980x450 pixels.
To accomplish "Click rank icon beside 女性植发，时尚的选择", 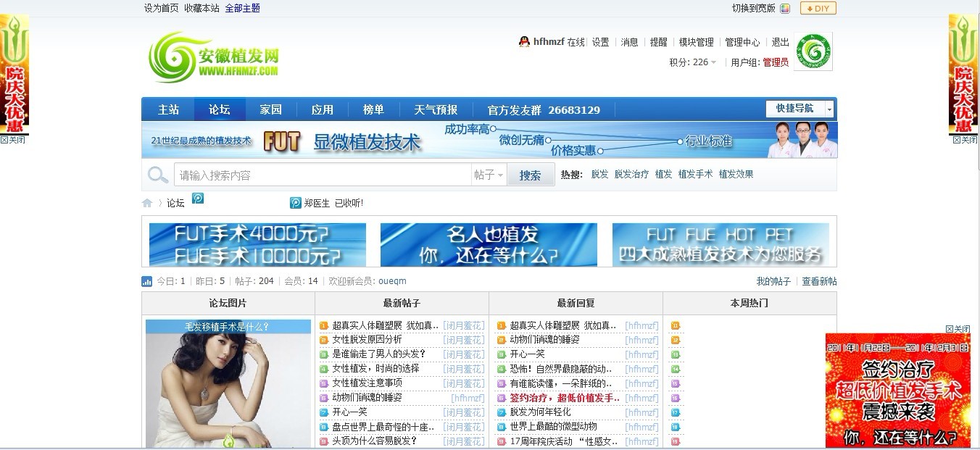I will pos(324,369).
